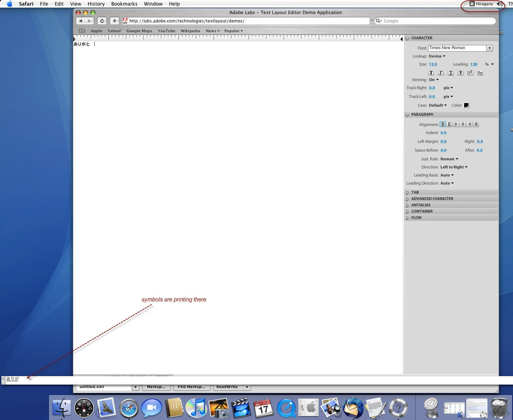
Task: Toggle subscript formatting
Action: (x=480, y=73)
